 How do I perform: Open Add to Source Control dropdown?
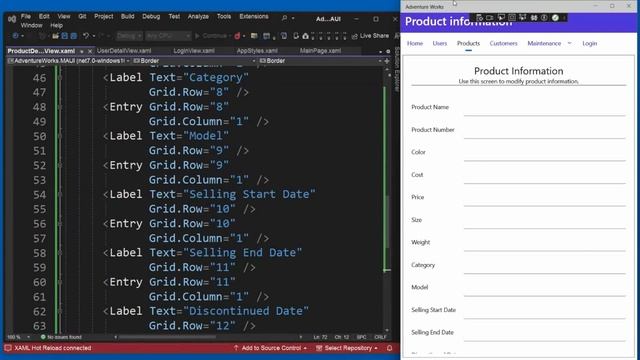pos(270,348)
